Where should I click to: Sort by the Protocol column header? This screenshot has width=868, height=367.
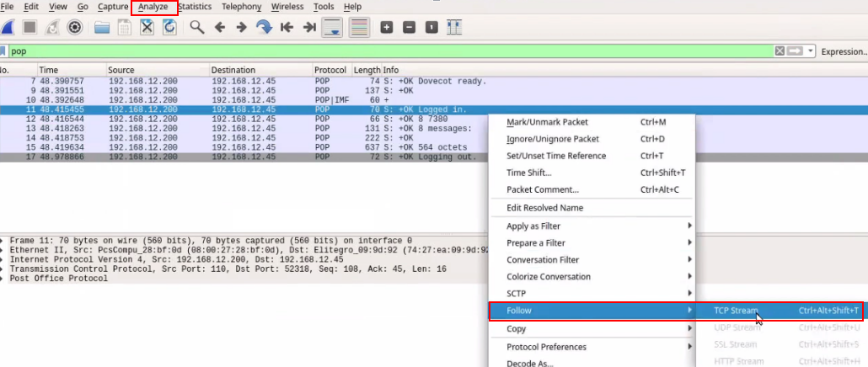click(x=332, y=70)
